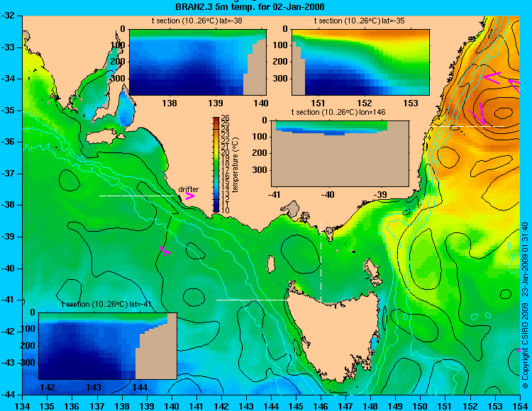Click the "-44" latitude axis label

pos(8,395)
